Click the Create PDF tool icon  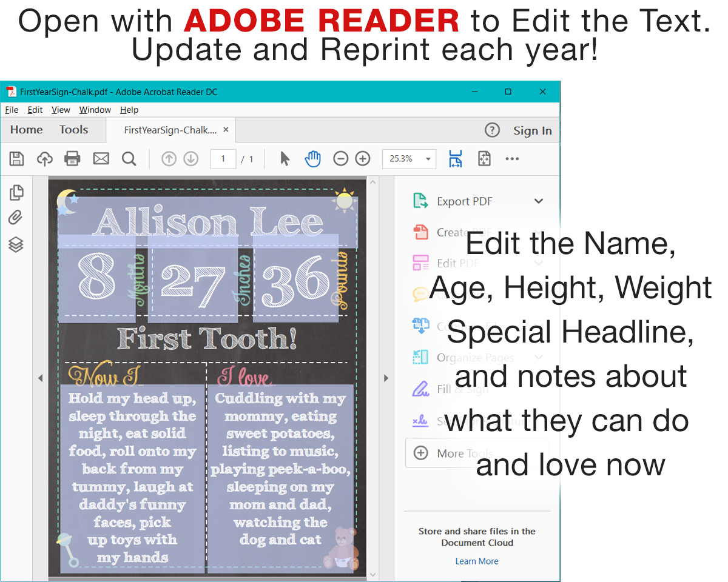pyautogui.click(x=420, y=232)
